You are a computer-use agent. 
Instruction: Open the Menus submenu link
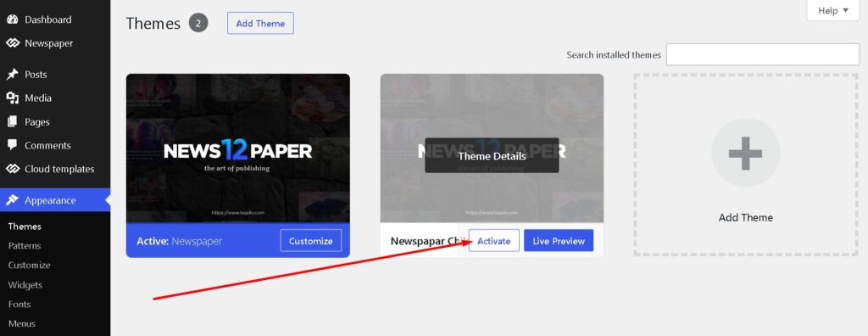point(21,324)
